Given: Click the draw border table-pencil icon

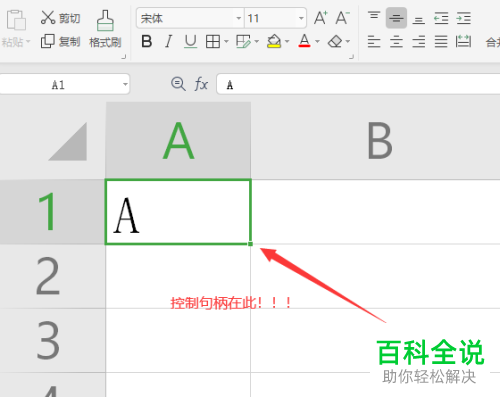Looking at the screenshot, I should point(243,42).
